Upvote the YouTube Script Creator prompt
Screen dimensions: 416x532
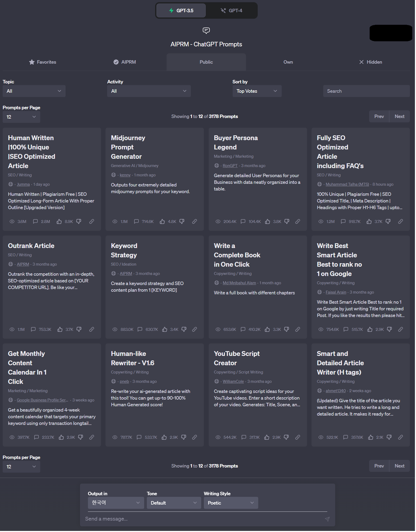tap(267, 438)
